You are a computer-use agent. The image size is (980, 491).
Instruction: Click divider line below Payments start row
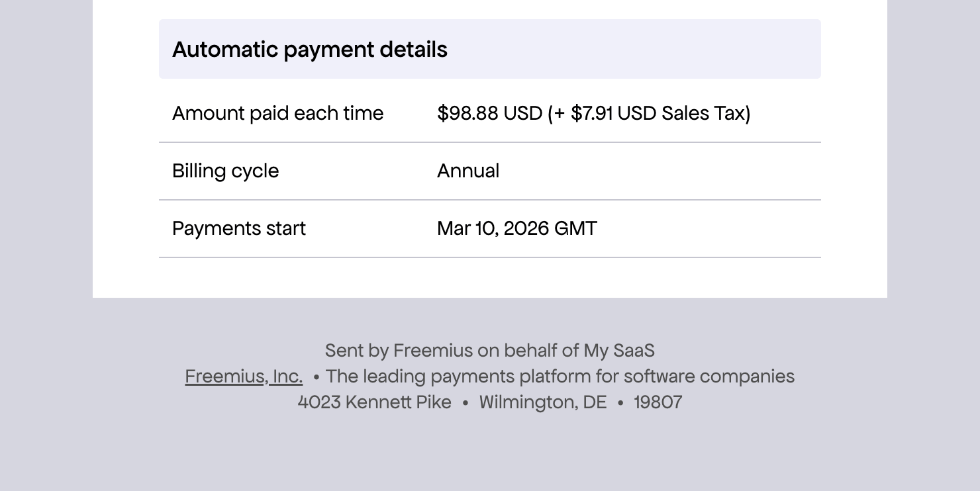coord(490,257)
